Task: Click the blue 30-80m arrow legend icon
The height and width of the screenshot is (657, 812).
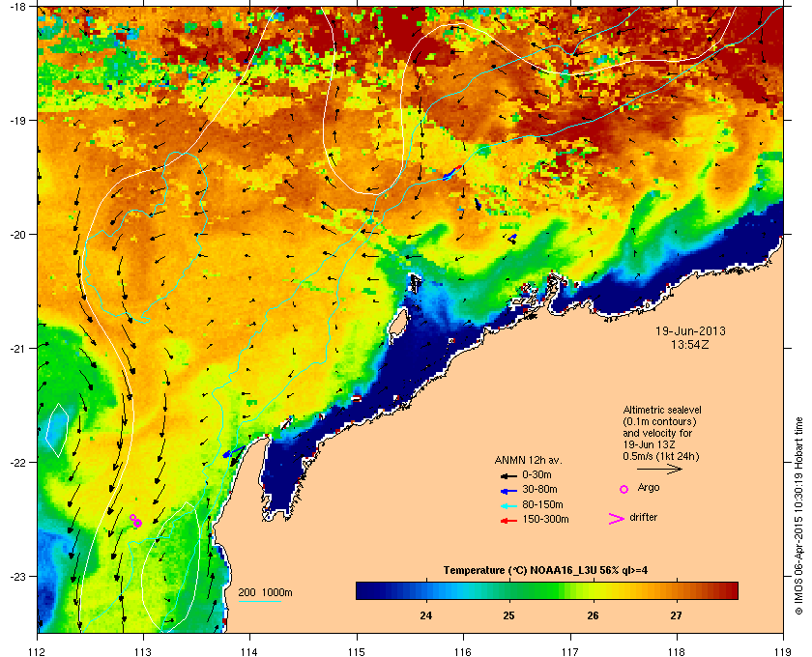Action: (x=508, y=490)
